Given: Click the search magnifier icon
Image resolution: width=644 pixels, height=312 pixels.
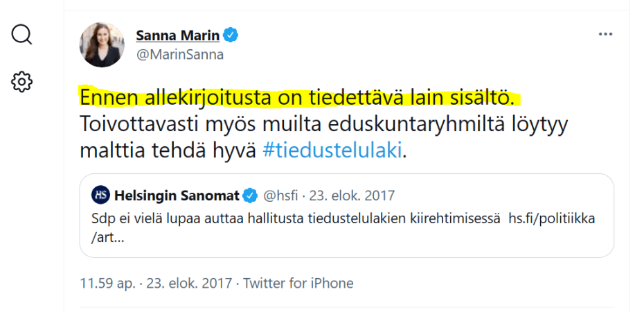Looking at the screenshot, I should coord(22,34).
